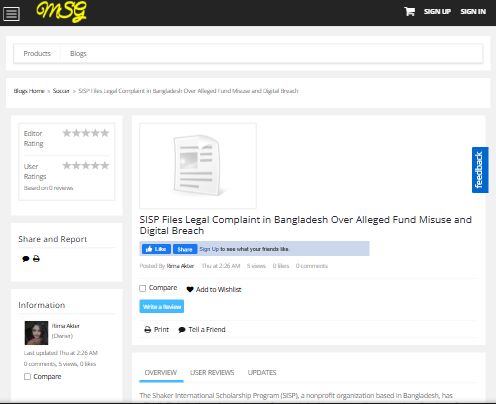496x404 pixels.
Task: Click the Write a Review button
Action: pyautogui.click(x=162, y=306)
